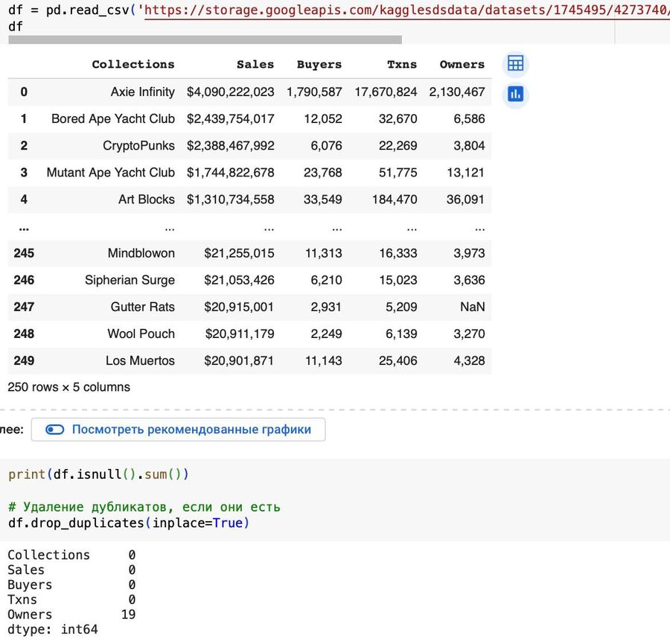Click the Bored Ape Yacht Club cell
The image size is (670, 644).
pos(113,119)
